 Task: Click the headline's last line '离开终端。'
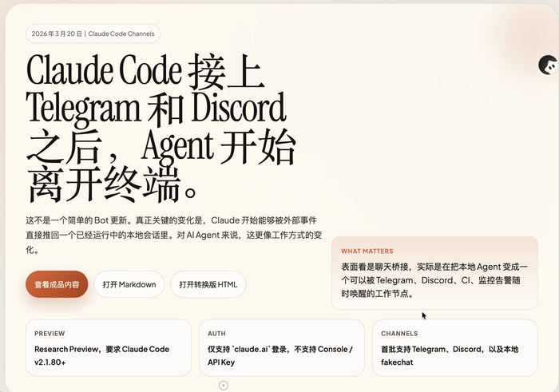pos(113,184)
